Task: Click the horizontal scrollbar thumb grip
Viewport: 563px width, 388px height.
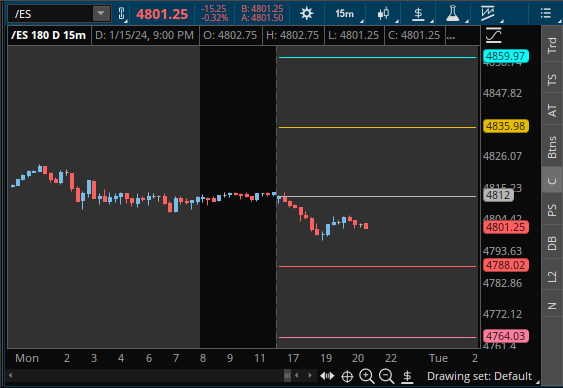Action: [287, 376]
